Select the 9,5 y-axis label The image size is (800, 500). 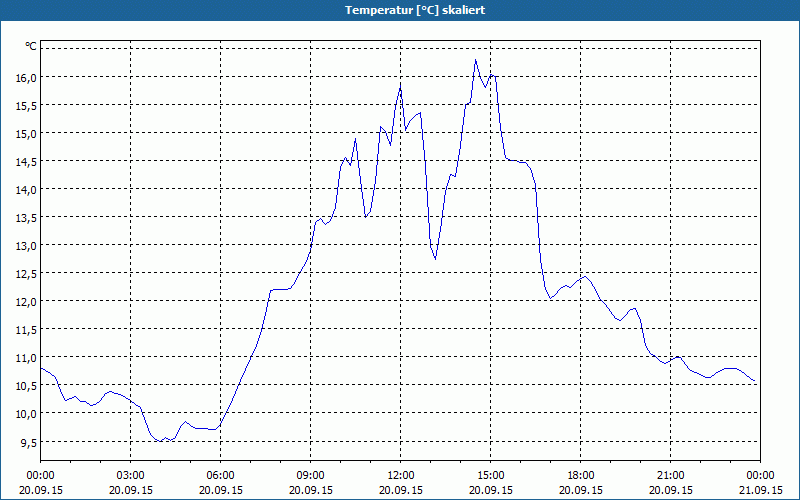click(28, 442)
